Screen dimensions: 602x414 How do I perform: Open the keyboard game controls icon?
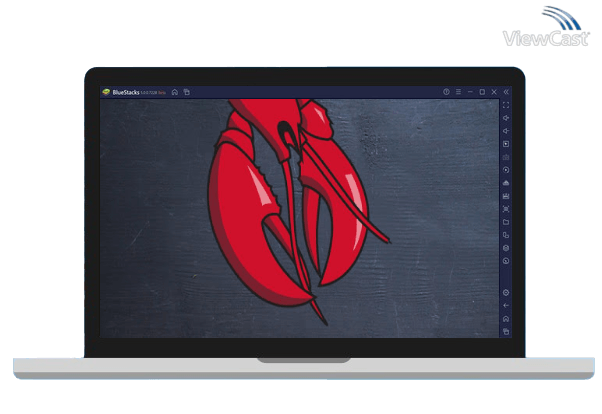coord(506,157)
